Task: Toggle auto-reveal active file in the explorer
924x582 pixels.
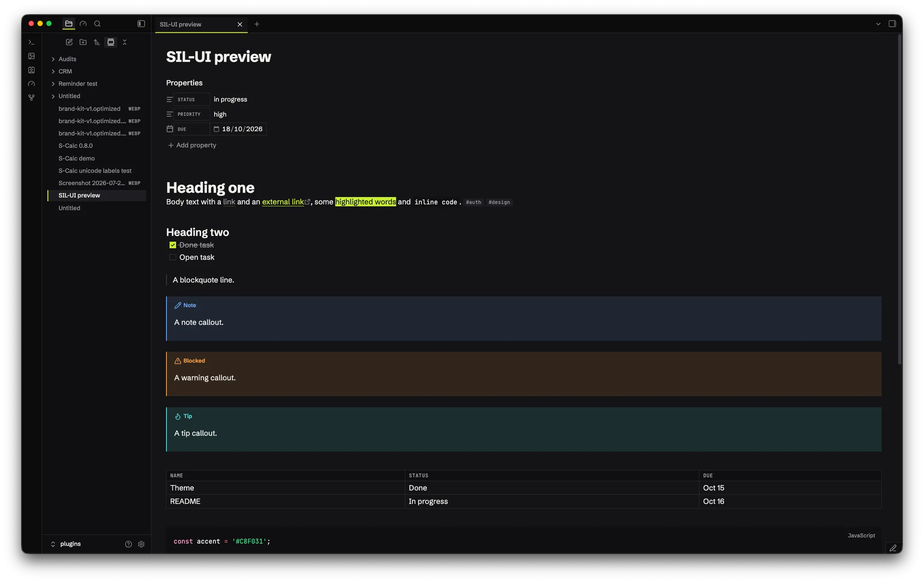Action: coord(111,42)
